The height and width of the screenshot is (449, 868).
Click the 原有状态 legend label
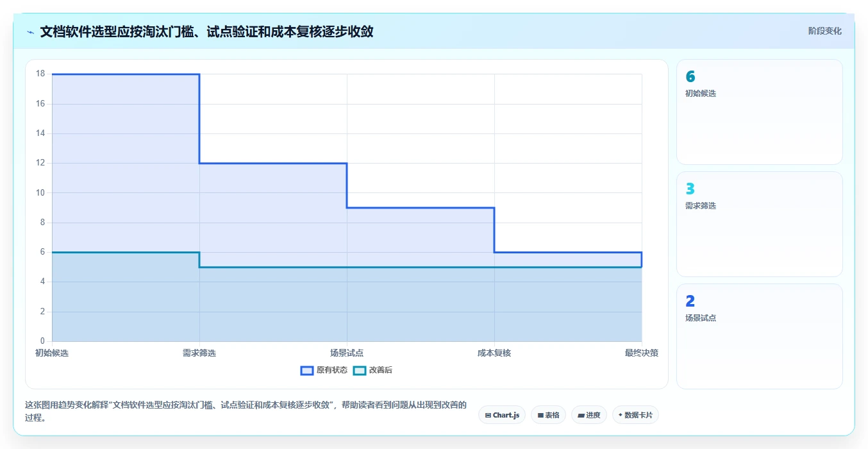tap(332, 370)
